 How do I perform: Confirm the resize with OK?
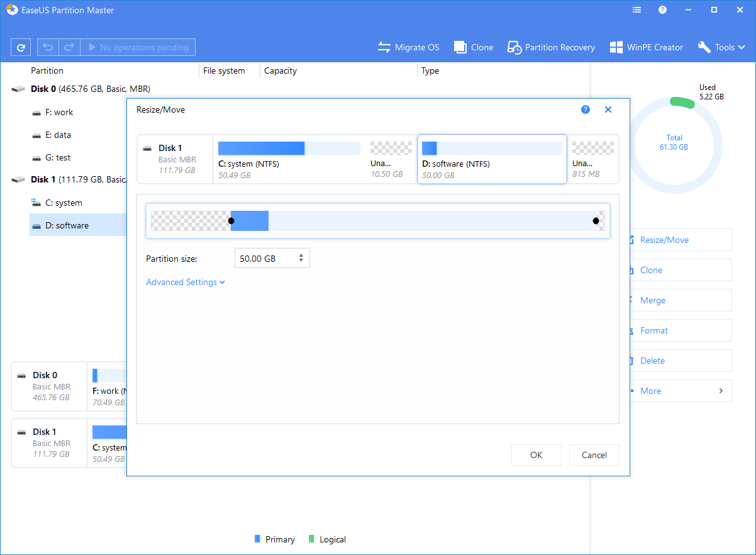click(x=536, y=454)
